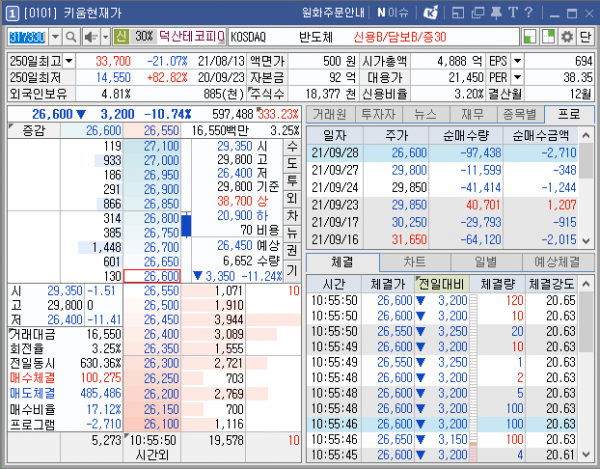
Task: Click the magnifier stock search icon
Action: (x=71, y=37)
